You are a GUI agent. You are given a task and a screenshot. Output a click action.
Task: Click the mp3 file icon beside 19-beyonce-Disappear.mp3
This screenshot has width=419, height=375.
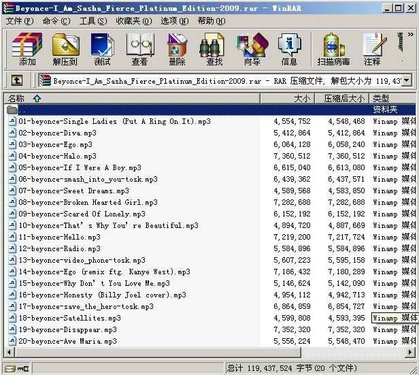(12, 329)
